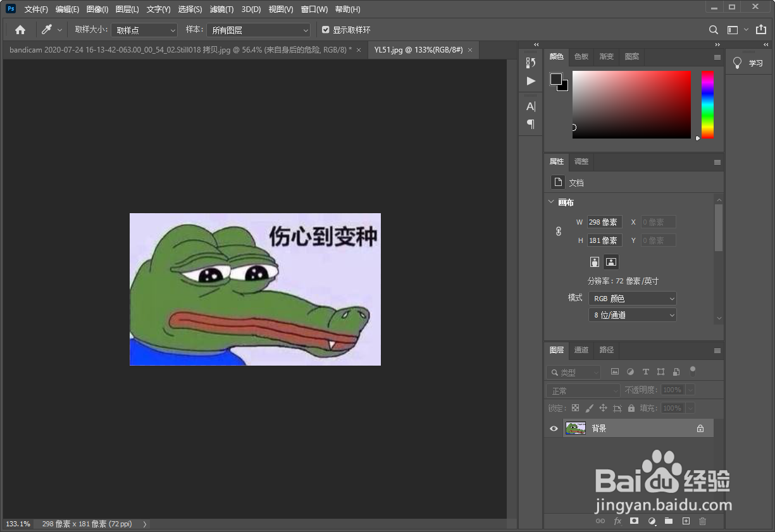
Task: Click the rainbow hue slider
Action: [707, 104]
